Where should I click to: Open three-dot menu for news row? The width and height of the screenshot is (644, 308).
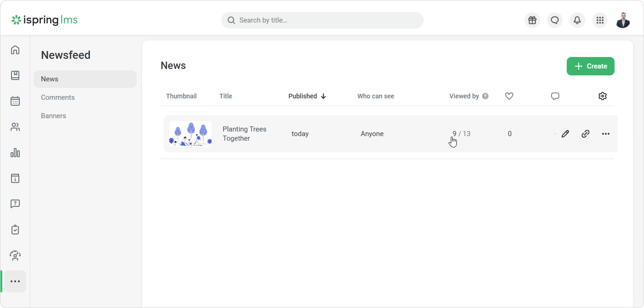[605, 134]
